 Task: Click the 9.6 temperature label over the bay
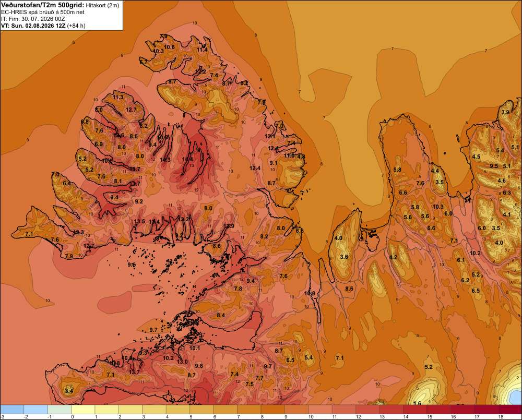tap(132, 265)
